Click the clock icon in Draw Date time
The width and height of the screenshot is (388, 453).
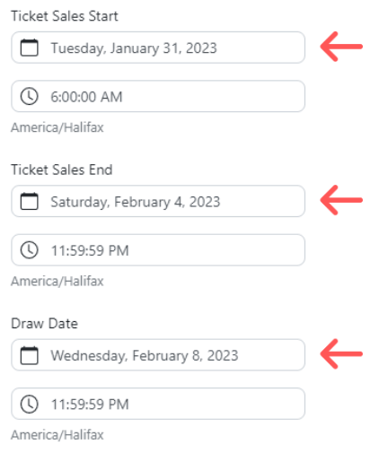coord(29,404)
